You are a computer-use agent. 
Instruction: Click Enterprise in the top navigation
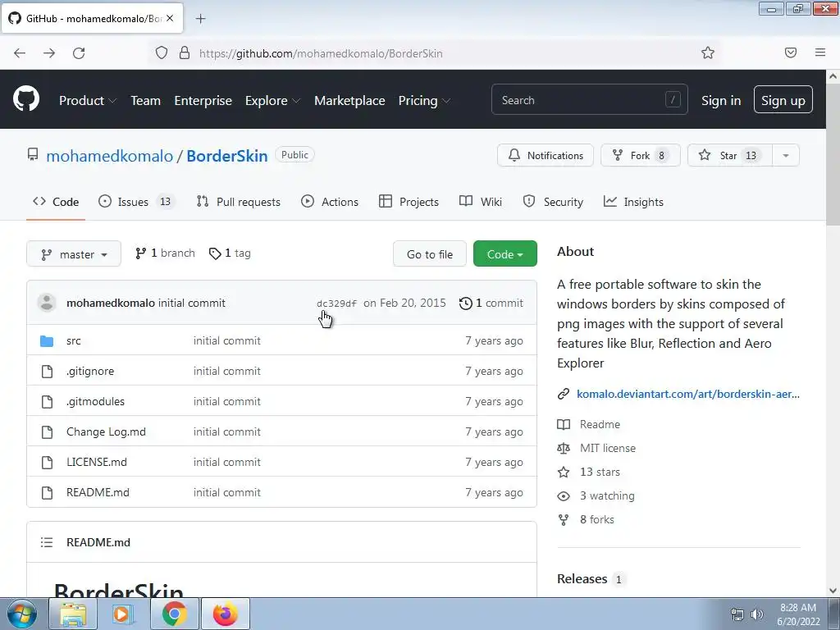(203, 101)
